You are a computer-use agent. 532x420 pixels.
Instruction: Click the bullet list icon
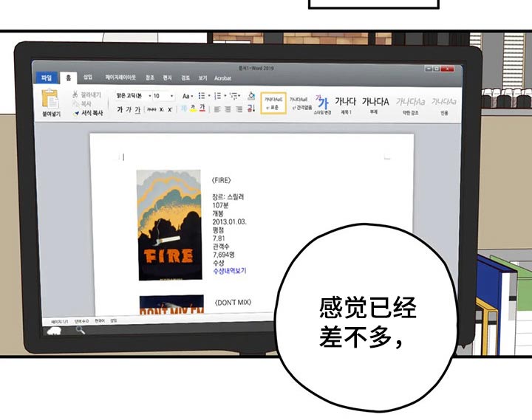[202, 96]
